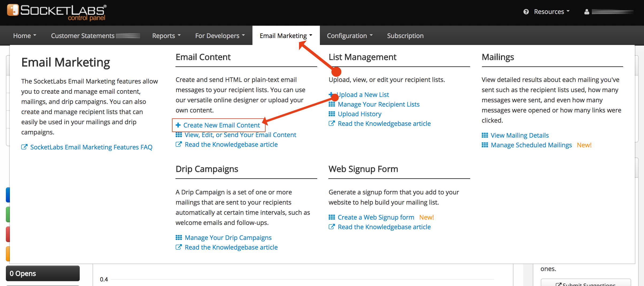Click external-link icon under List Management section
Screen dimensions: 644x286
[332, 123]
